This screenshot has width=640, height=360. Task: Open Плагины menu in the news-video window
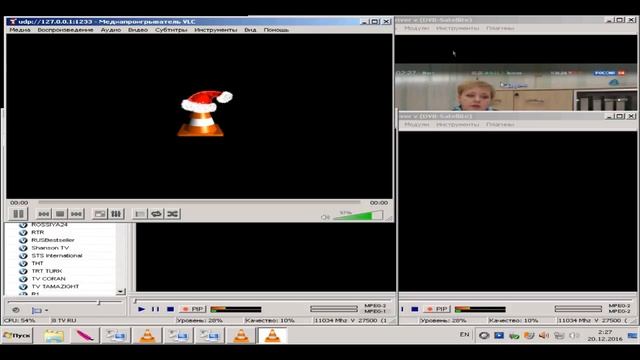(x=500, y=28)
